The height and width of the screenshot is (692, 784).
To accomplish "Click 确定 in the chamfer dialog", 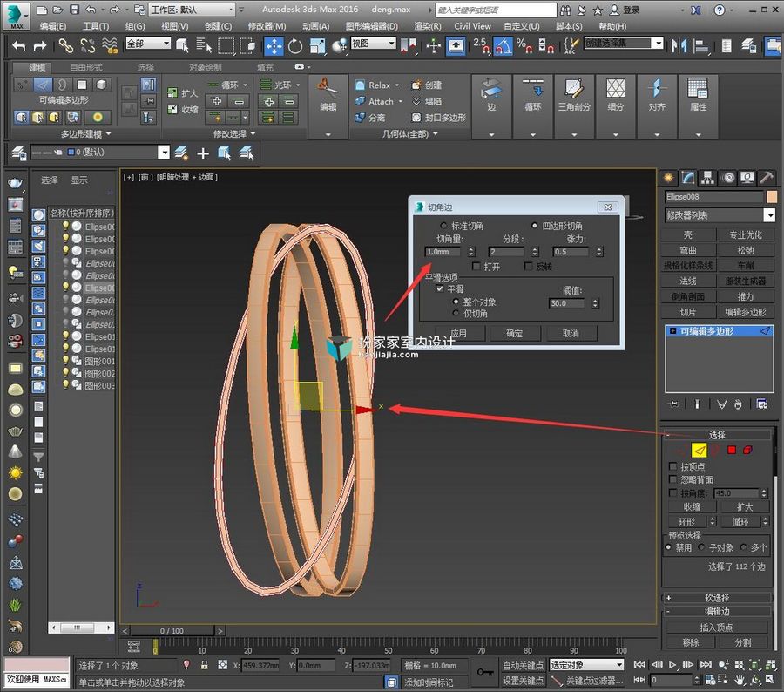I will coord(515,333).
